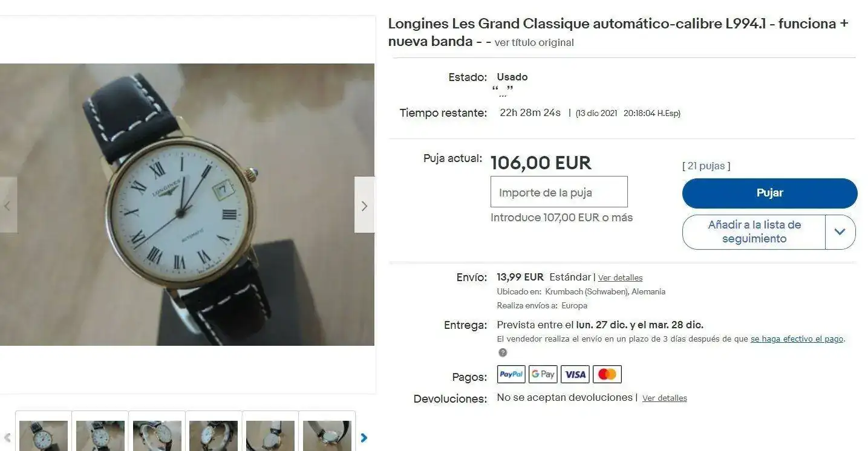Move thumbnail strip back with left arrow
Screen dimensions: 868x451
[7, 438]
